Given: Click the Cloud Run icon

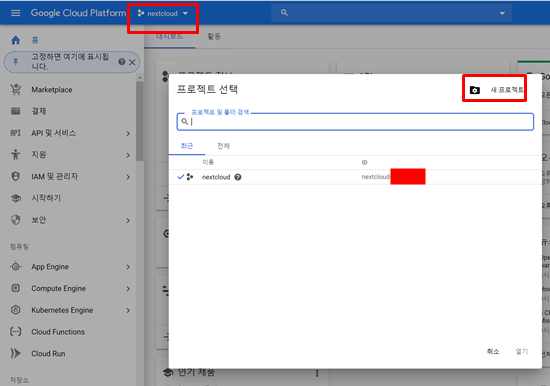Looking at the screenshot, I should [x=15, y=353].
